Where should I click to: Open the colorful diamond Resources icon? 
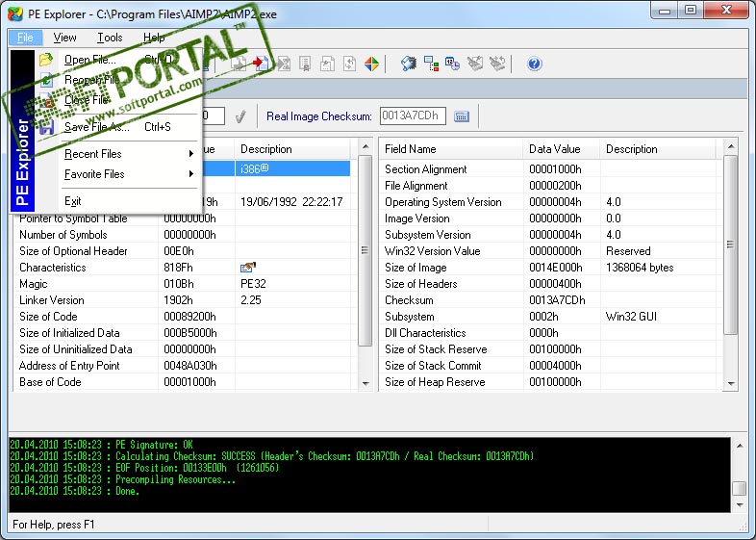pyautogui.click(x=371, y=64)
